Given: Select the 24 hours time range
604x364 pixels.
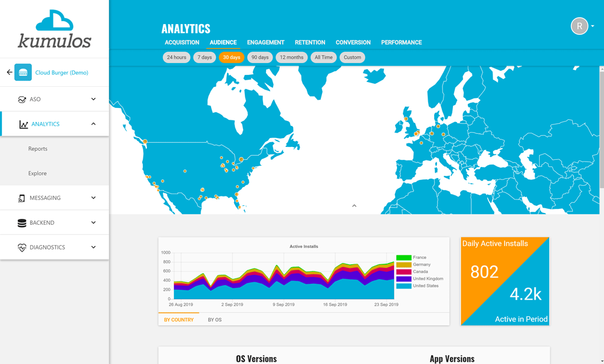Looking at the screenshot, I should [176, 57].
